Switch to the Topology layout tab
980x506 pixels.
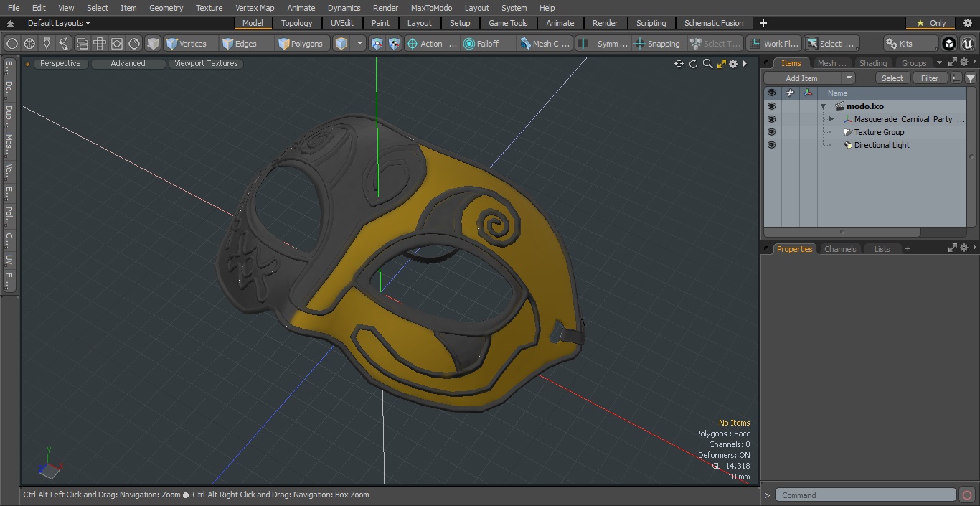296,23
